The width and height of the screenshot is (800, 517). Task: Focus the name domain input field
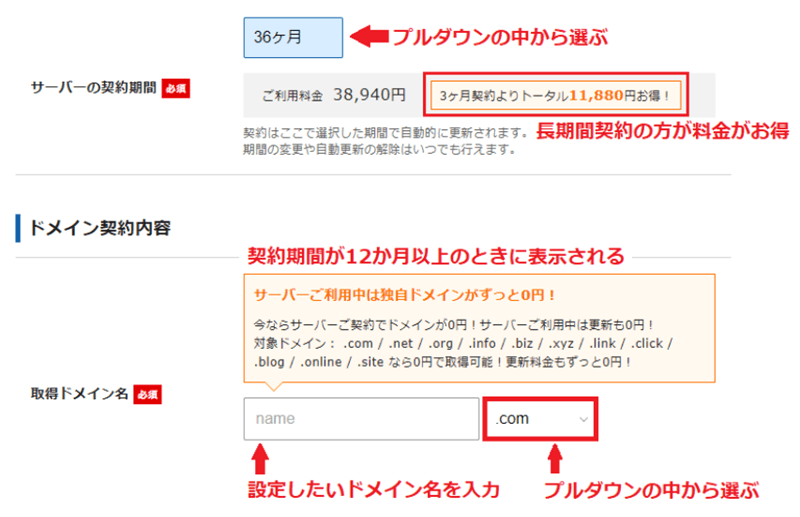[360, 419]
